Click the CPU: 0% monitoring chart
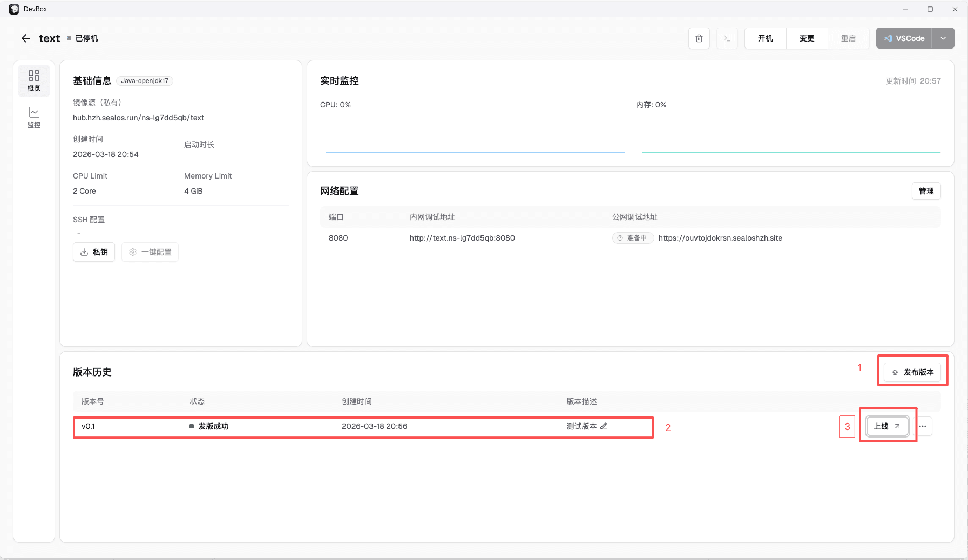 click(x=475, y=136)
